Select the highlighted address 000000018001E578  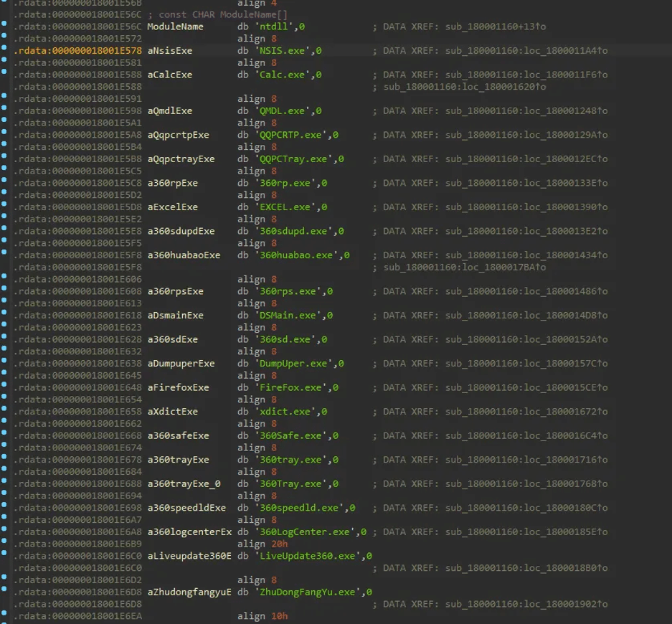pos(97,51)
